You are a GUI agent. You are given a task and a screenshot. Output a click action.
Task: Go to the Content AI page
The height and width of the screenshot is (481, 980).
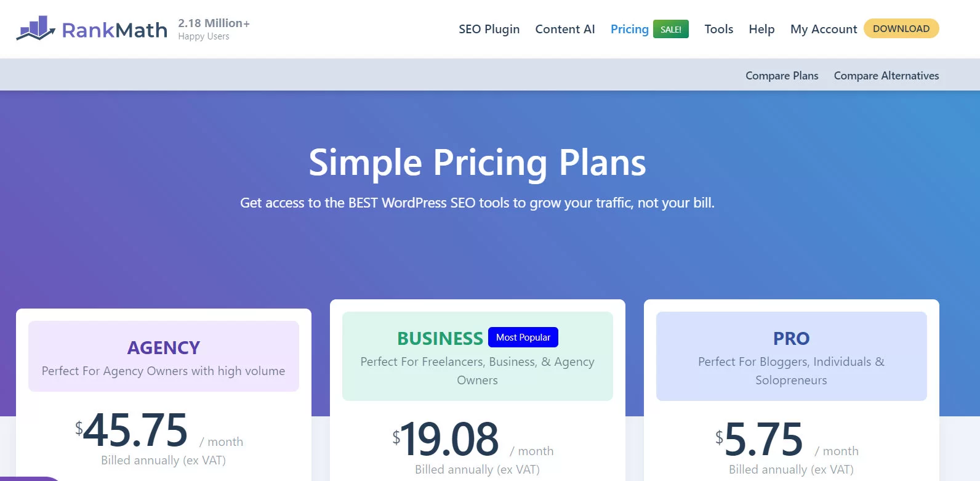pos(564,29)
